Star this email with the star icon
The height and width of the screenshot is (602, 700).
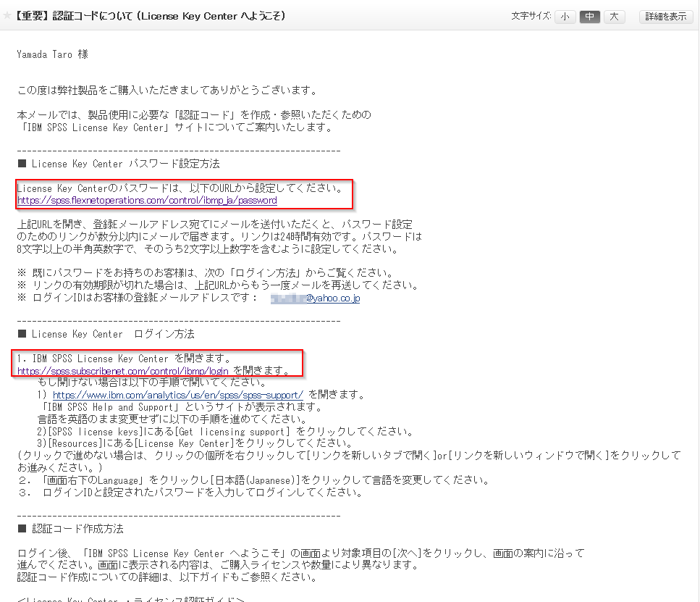7,16
